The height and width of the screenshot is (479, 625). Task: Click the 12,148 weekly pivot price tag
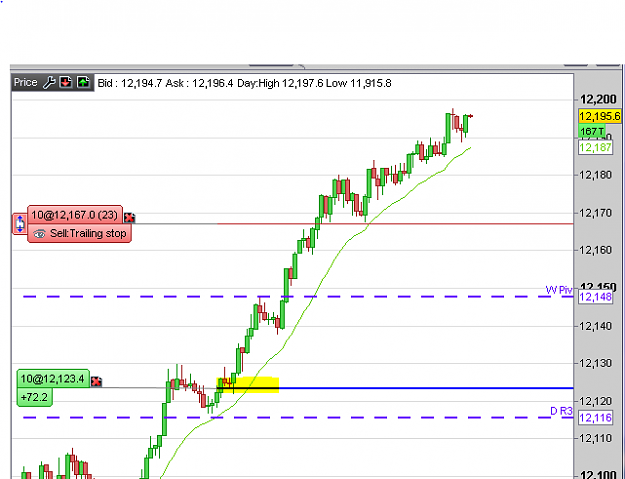595,297
